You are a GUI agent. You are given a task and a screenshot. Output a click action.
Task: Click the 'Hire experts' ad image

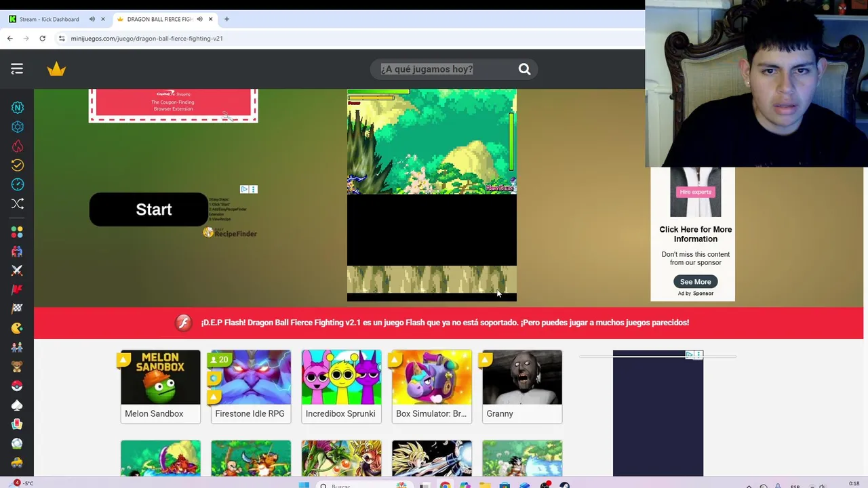[695, 192]
